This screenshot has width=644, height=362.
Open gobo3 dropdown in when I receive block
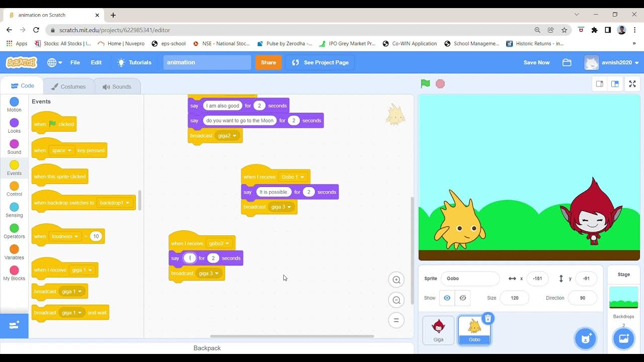click(x=219, y=243)
